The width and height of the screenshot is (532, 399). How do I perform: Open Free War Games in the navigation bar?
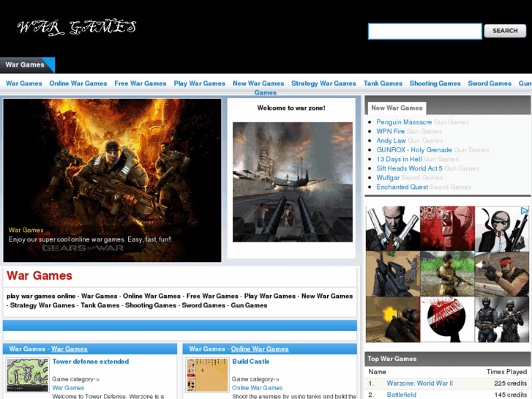click(141, 83)
